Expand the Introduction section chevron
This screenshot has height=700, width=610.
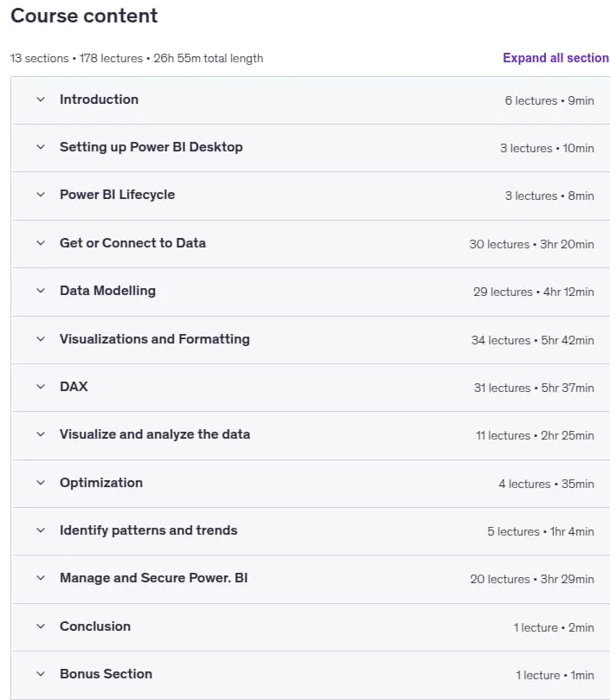click(41, 100)
